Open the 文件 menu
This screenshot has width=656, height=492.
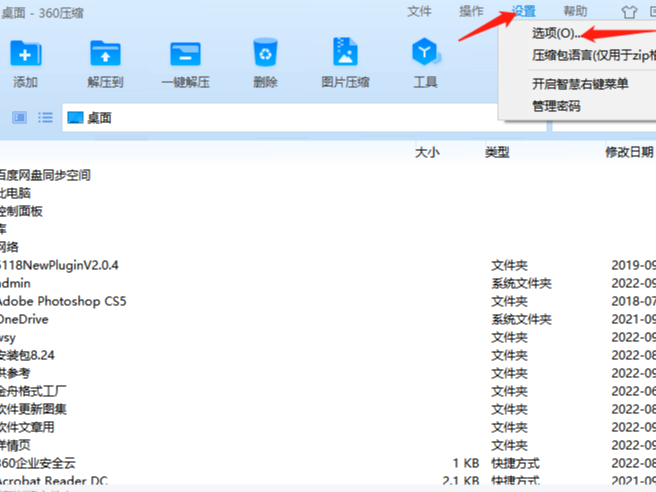pos(419,11)
